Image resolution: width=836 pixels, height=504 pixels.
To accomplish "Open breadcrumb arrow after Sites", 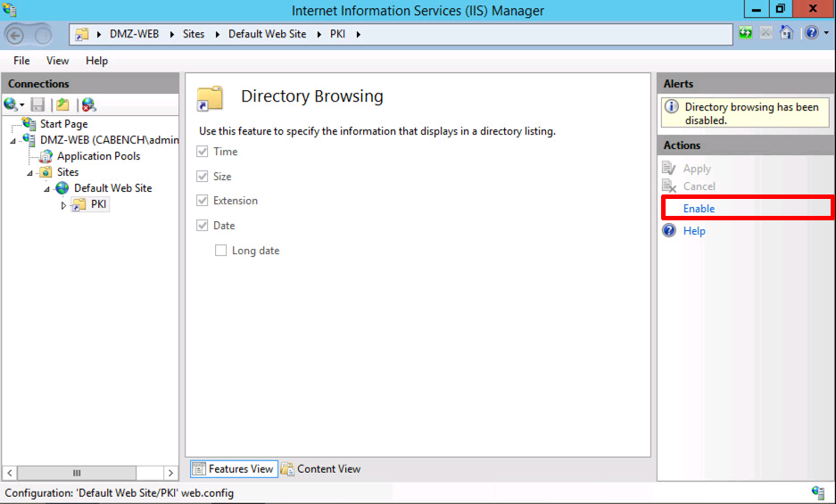I will (218, 34).
